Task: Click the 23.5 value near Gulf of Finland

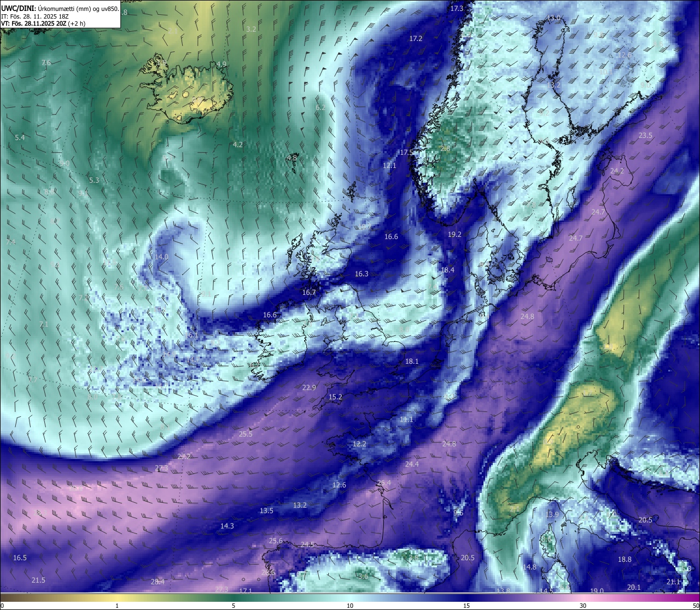Action: click(x=645, y=135)
